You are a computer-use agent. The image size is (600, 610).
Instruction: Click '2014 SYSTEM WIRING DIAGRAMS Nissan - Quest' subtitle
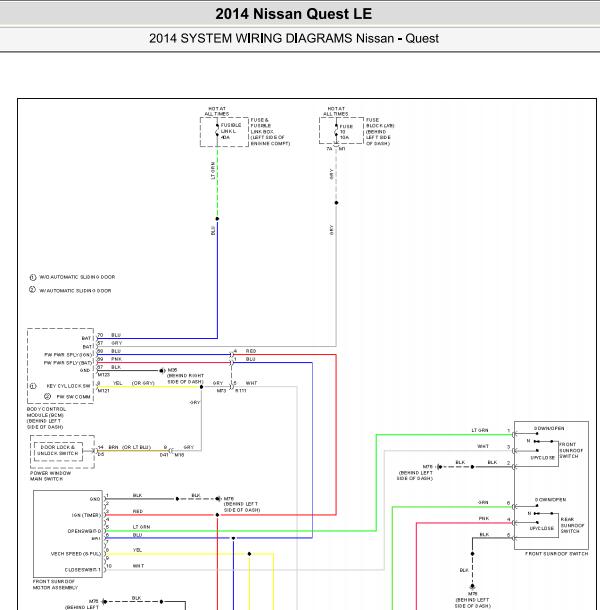coord(294,39)
